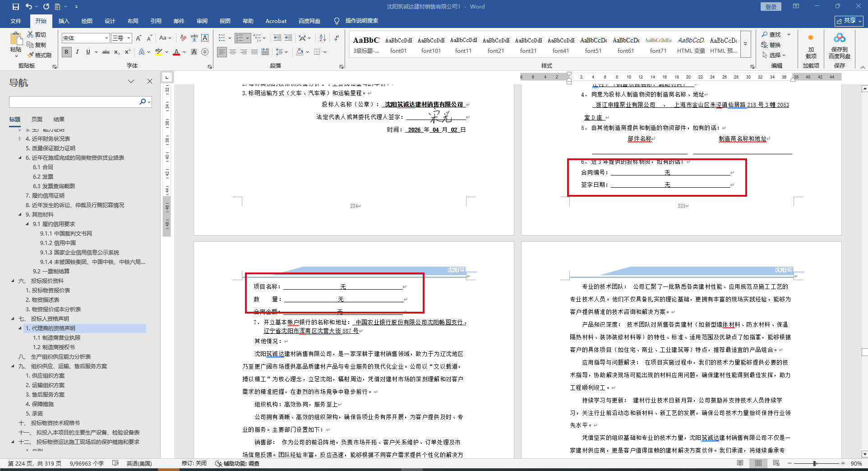This screenshot has width=868, height=471.
Task: Open the Add-ins (加载项) button
Action: coord(811,46)
